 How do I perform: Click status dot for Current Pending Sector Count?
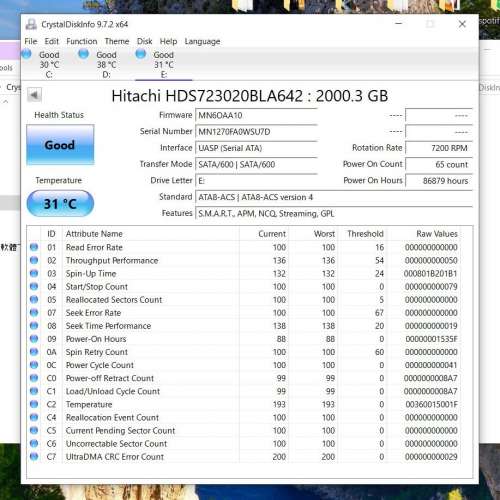[x=34, y=430]
